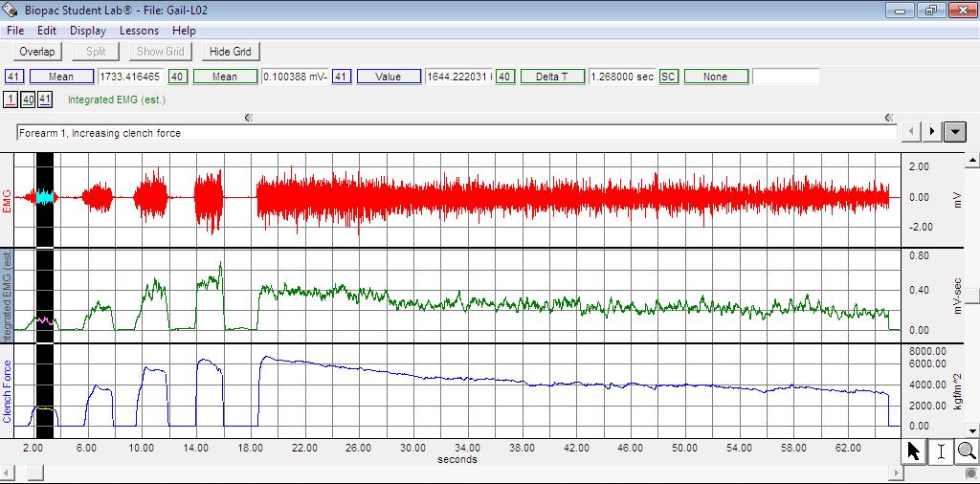The height and width of the screenshot is (484, 980).
Task: Open the marker menu dropdown arrow
Action: point(955,132)
